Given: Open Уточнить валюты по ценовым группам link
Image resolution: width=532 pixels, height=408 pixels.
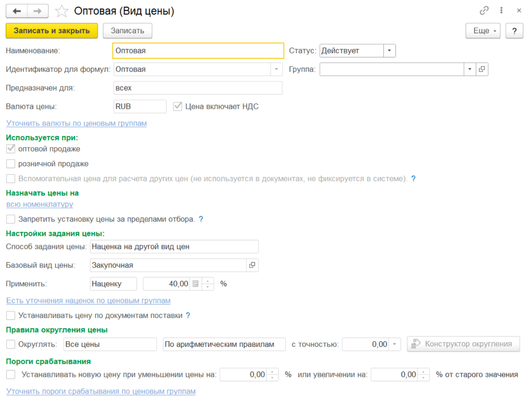Looking at the screenshot, I should (76, 123).
